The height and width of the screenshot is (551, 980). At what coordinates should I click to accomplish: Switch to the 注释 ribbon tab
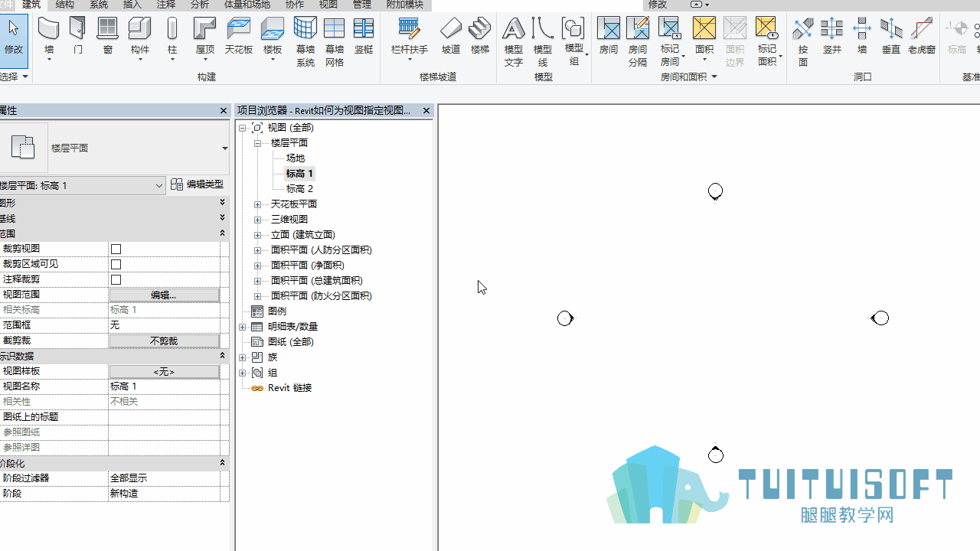(166, 5)
